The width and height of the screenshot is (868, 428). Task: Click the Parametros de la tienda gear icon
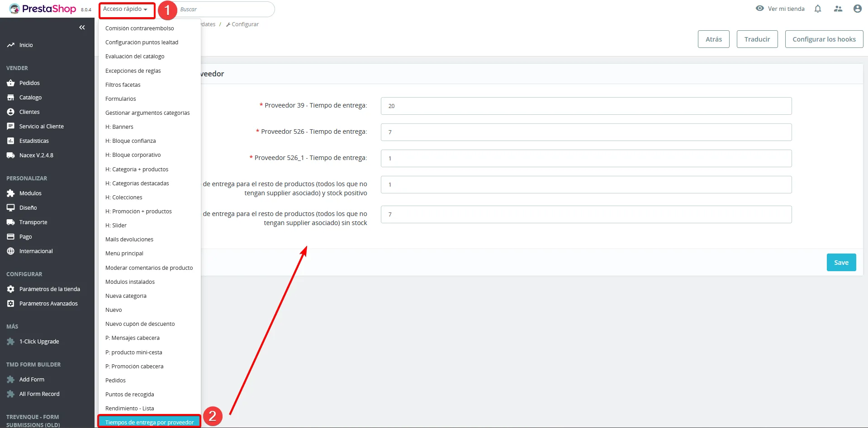[11, 289]
